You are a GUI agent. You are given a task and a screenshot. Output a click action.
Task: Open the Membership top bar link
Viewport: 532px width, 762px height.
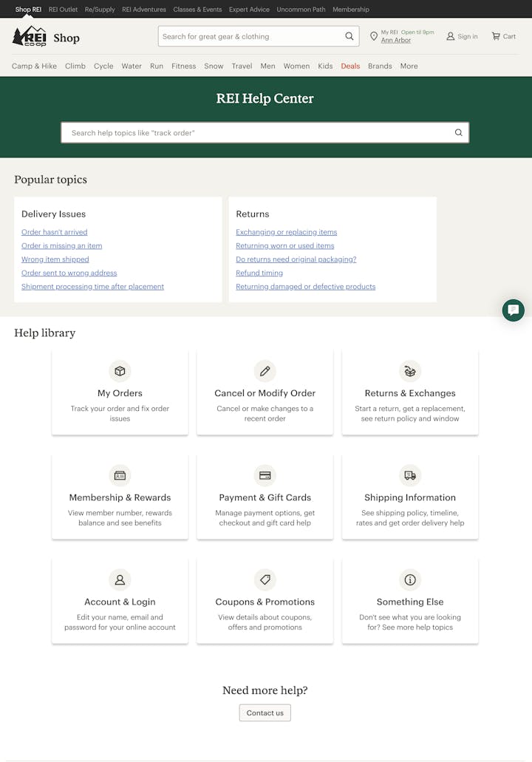pos(350,10)
